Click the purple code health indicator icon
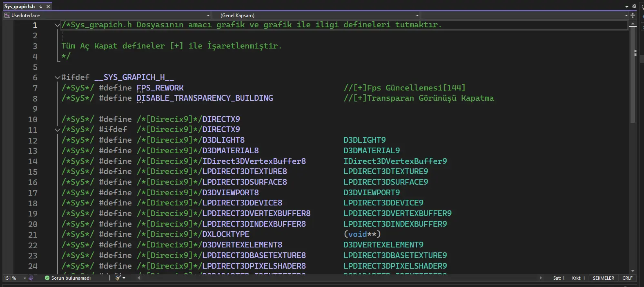 click(31, 278)
